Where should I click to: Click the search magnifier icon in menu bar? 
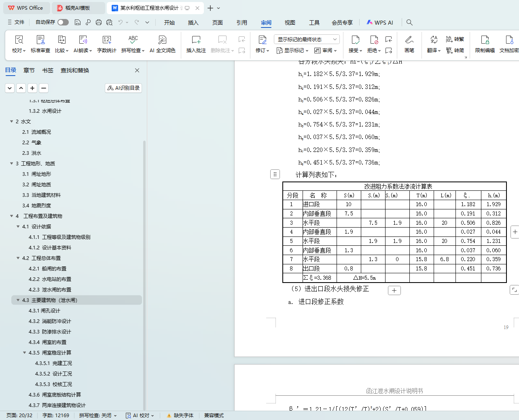click(x=409, y=23)
